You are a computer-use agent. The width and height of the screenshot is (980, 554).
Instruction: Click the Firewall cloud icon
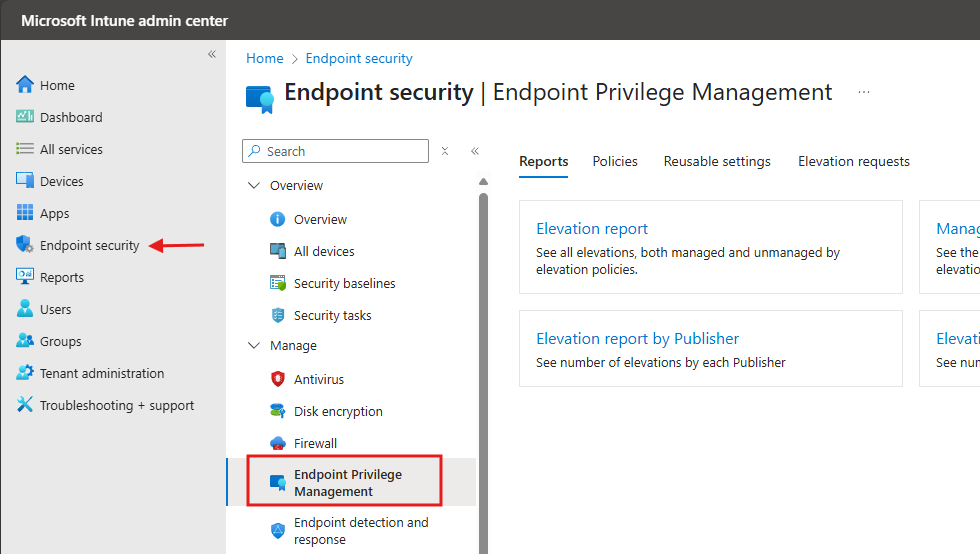click(278, 443)
